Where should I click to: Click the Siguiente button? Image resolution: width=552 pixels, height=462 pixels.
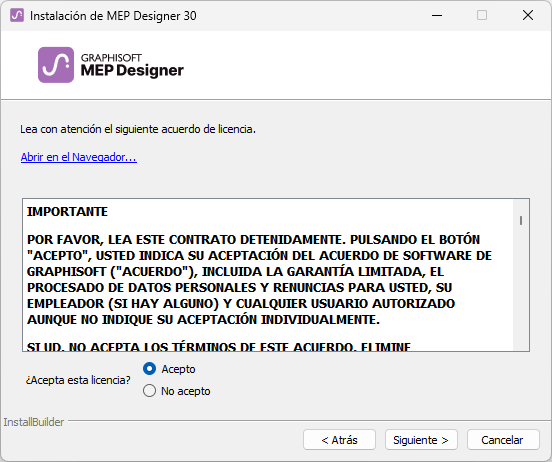click(x=421, y=440)
